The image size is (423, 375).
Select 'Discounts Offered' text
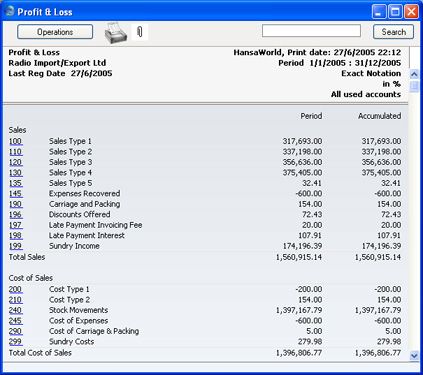pyautogui.click(x=80, y=215)
